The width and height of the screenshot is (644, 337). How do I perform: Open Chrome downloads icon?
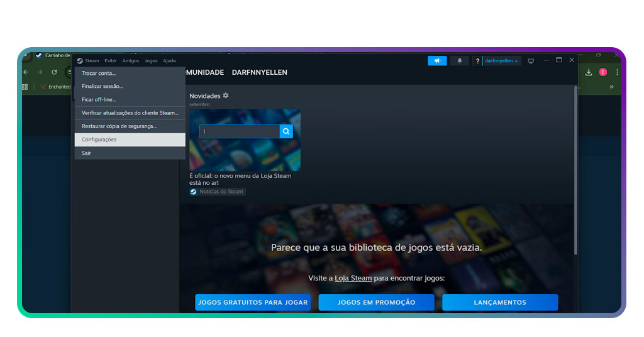[589, 72]
